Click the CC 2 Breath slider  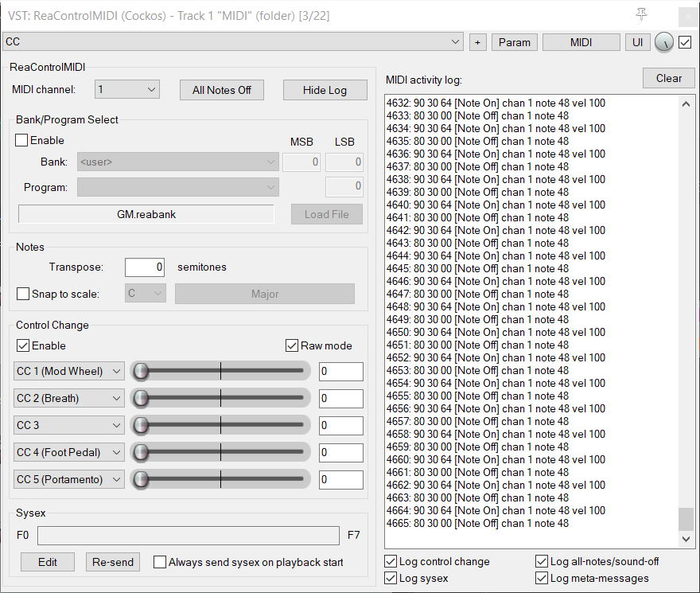[x=220, y=398]
